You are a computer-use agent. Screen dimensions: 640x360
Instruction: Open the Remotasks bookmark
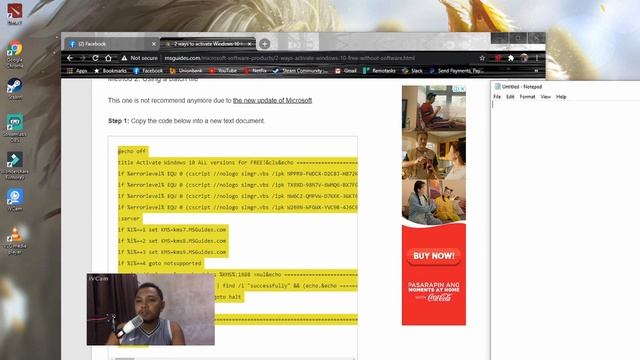point(379,71)
